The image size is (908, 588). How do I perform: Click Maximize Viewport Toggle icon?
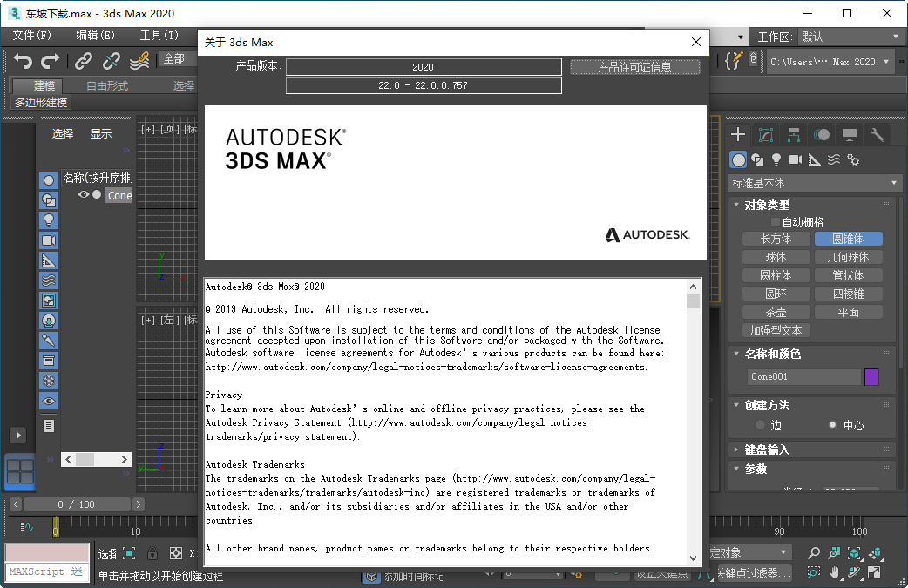(876, 573)
